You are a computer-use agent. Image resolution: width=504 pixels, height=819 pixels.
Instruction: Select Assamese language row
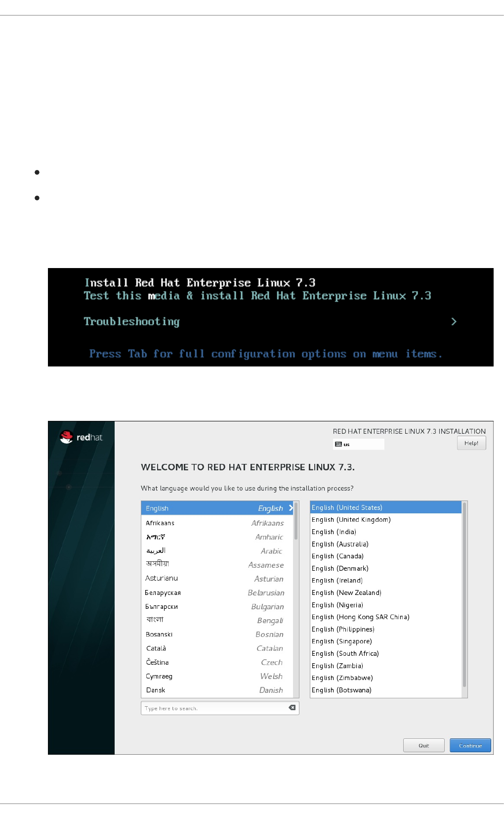click(x=217, y=564)
